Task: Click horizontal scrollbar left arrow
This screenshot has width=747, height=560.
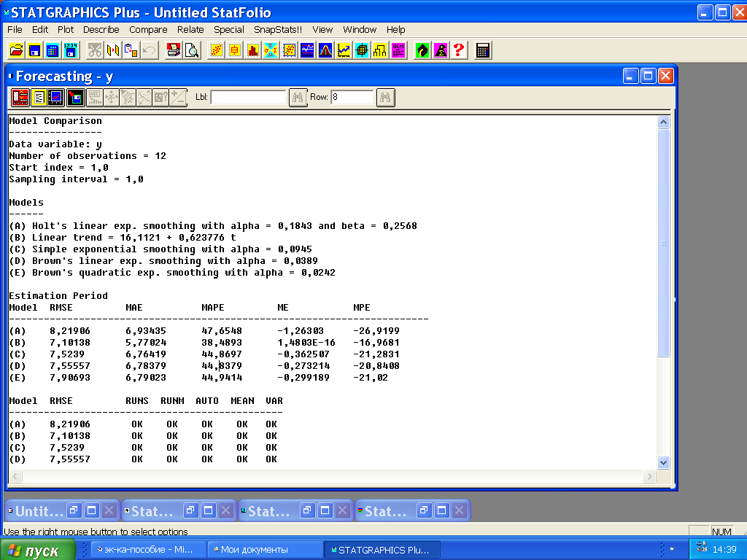Action: [15, 476]
